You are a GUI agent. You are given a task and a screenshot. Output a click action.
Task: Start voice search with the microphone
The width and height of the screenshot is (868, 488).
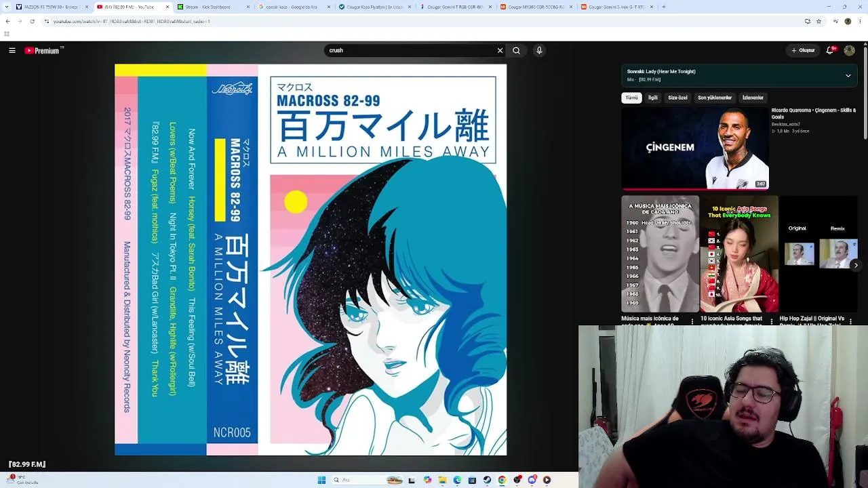pos(539,50)
